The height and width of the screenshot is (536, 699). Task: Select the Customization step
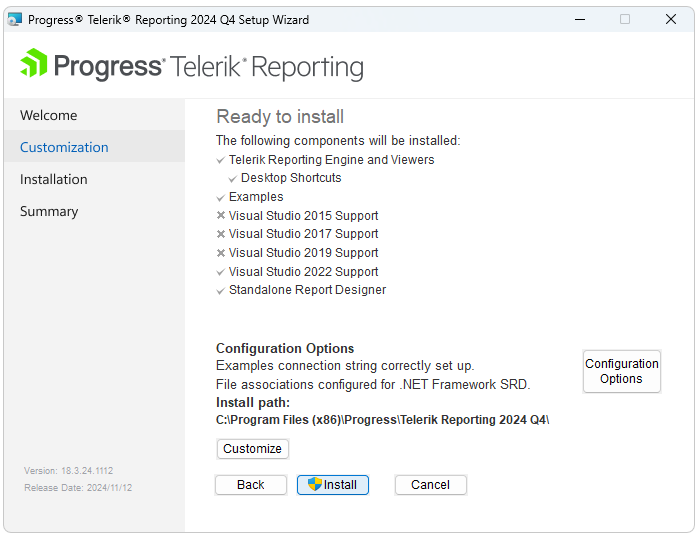click(x=95, y=147)
